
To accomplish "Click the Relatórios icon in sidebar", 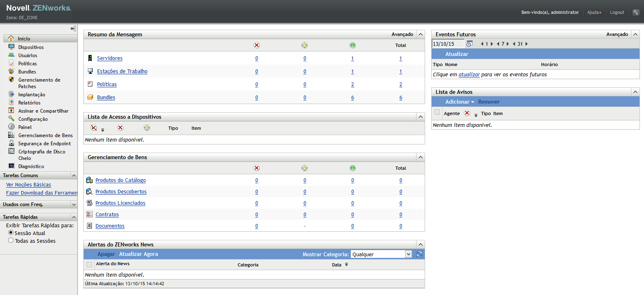I will pyautogui.click(x=11, y=102).
